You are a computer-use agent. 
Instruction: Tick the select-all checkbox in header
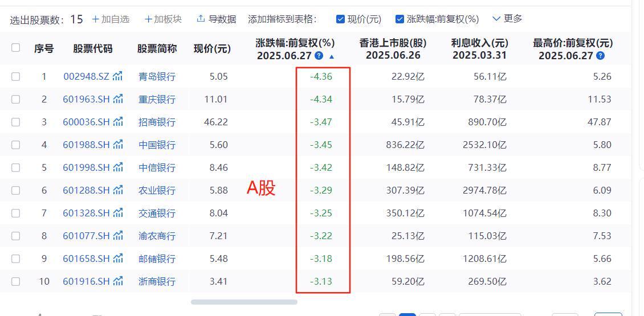15,48
